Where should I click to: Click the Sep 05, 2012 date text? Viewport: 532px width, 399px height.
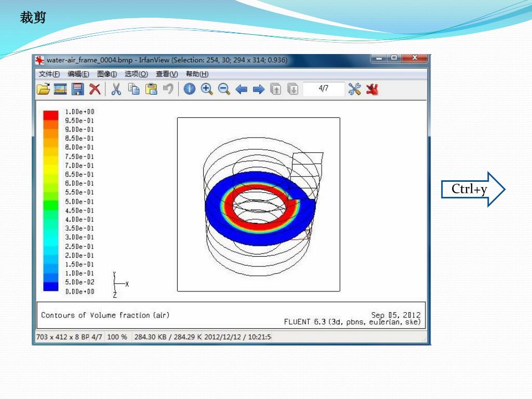point(395,315)
